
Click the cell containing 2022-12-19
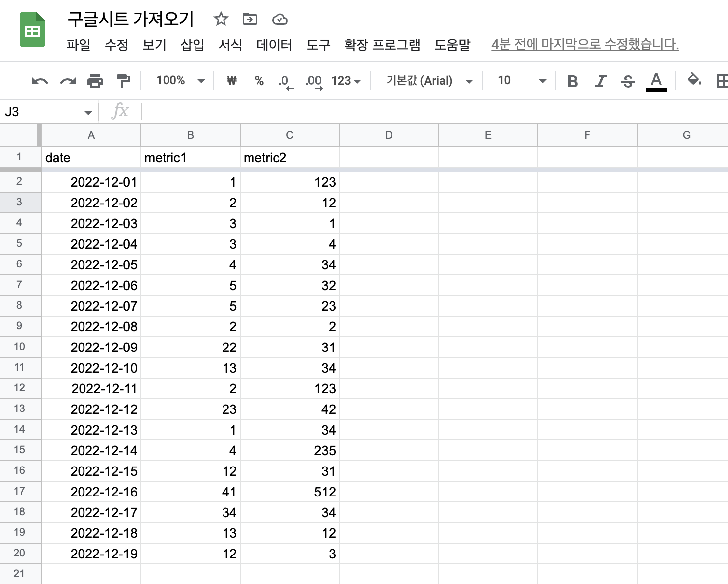(x=91, y=554)
